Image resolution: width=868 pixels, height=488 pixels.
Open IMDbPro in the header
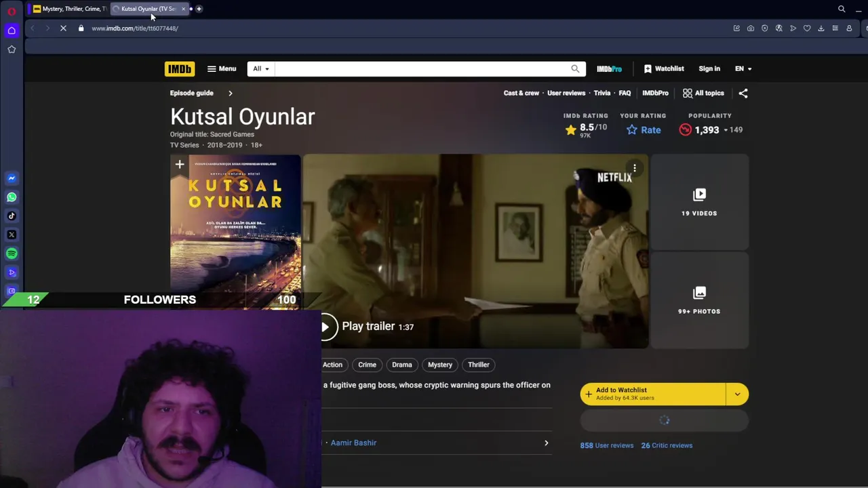coord(609,68)
